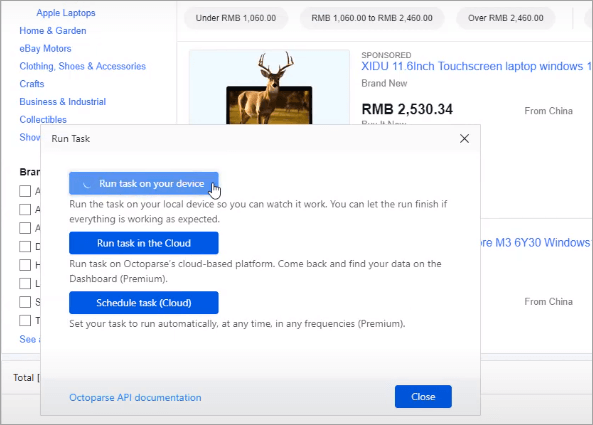The height and width of the screenshot is (425, 593).
Task: Open XIDU 11.6Inch Touchscreen laptop listing title
Action: click(477, 66)
